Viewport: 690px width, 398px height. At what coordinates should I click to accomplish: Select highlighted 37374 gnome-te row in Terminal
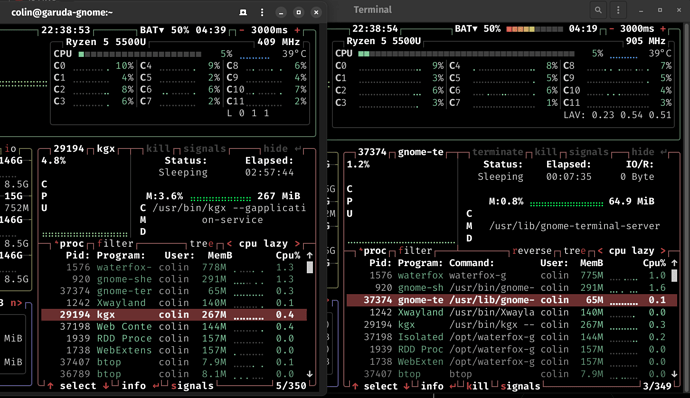[512, 300]
